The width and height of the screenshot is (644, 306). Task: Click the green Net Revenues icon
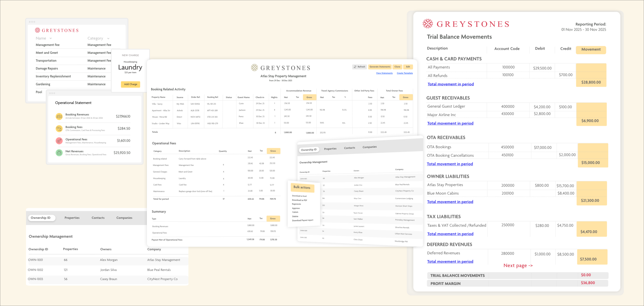(x=59, y=152)
